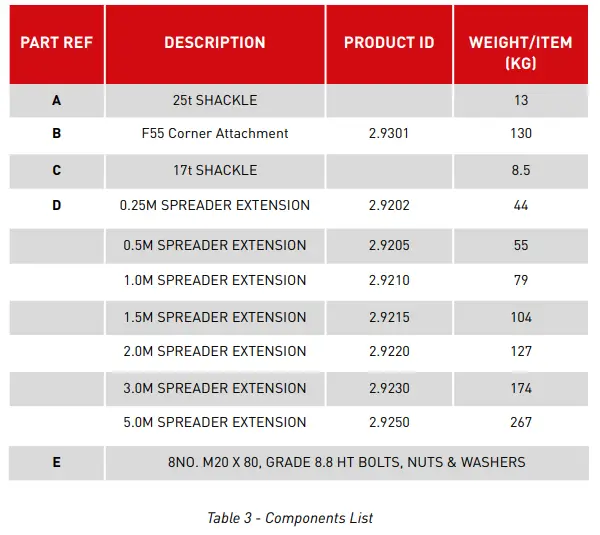Click part reference E
This screenshot has width=600, height=535.
tap(56, 462)
